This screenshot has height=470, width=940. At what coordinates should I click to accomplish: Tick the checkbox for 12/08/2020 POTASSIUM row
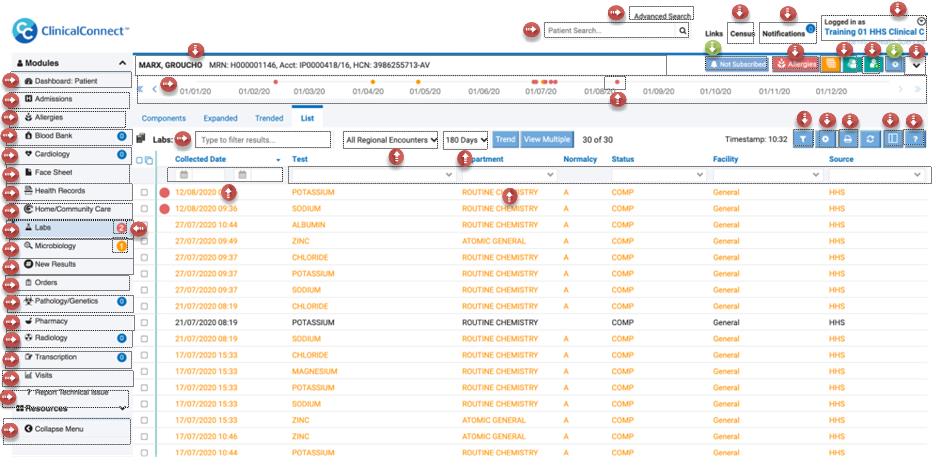144,192
